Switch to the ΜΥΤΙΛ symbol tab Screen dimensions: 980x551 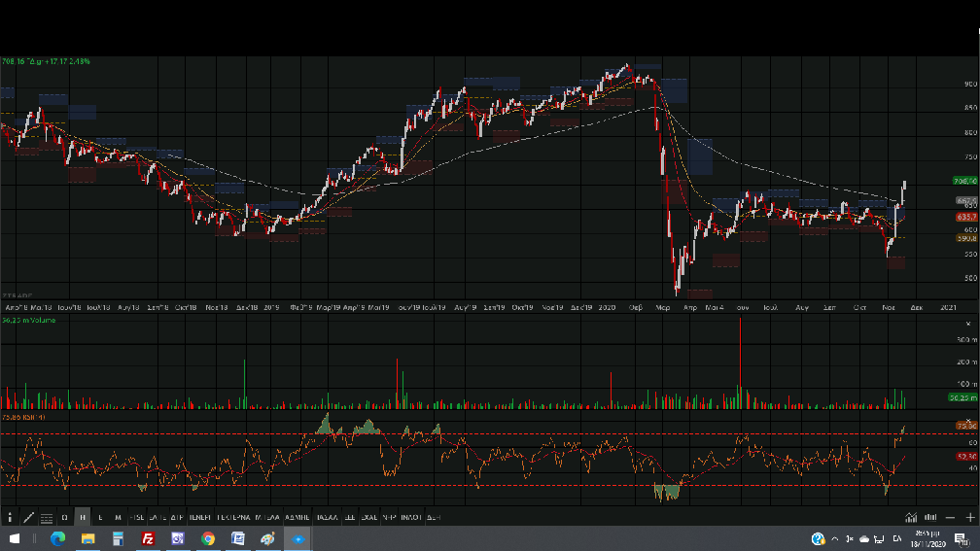tap(264, 517)
